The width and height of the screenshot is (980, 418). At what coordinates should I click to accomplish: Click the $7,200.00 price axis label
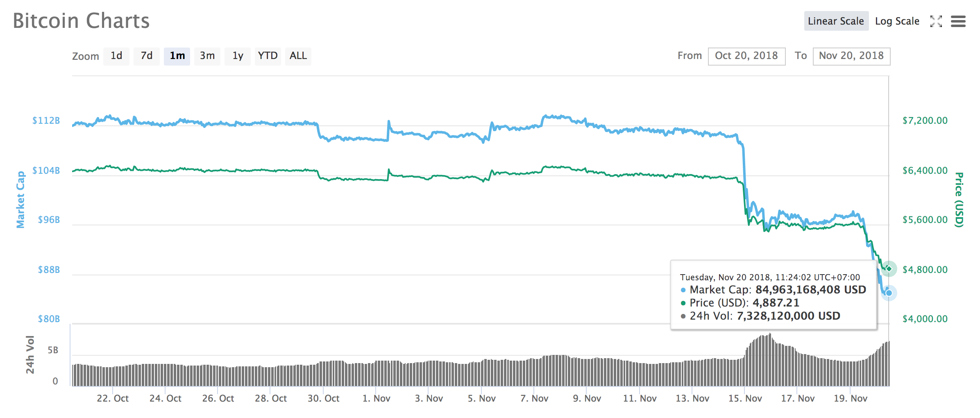[x=925, y=120]
